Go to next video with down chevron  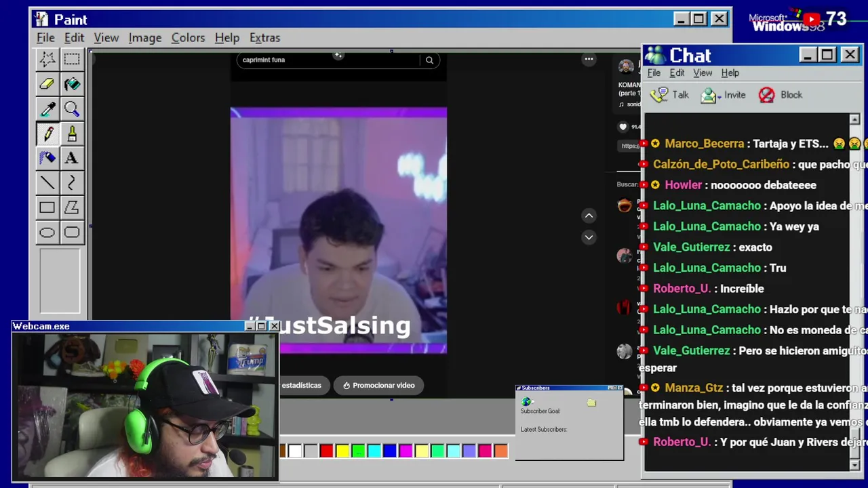coord(589,237)
